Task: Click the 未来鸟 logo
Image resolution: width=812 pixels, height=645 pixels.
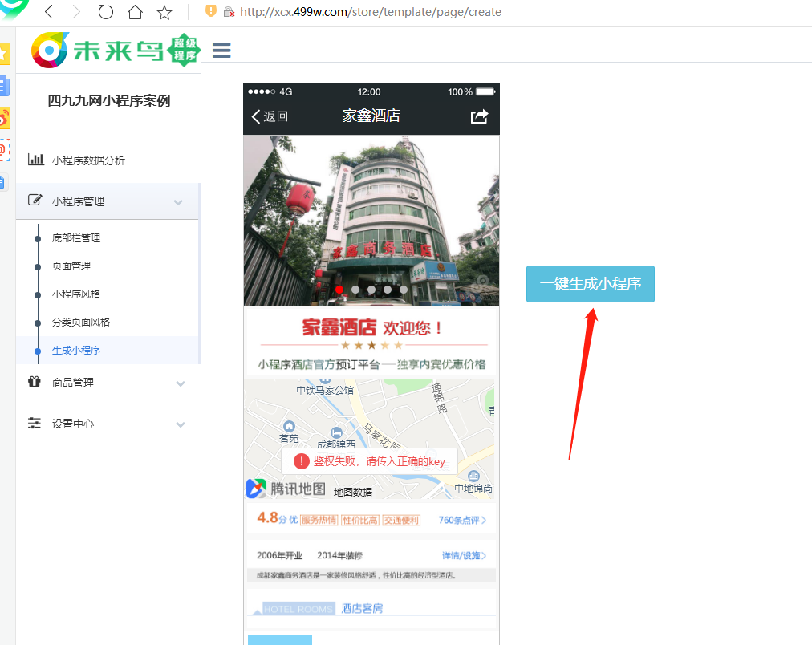Action: point(97,51)
